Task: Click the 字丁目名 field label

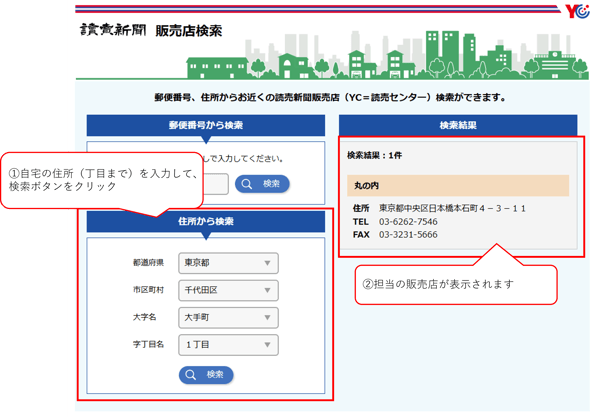Action: click(148, 345)
